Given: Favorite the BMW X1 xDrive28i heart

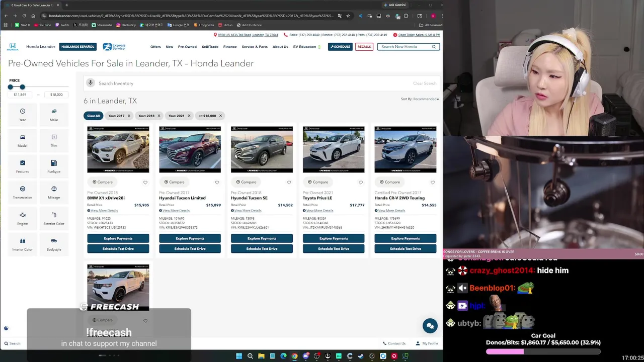Looking at the screenshot, I should [x=145, y=183].
